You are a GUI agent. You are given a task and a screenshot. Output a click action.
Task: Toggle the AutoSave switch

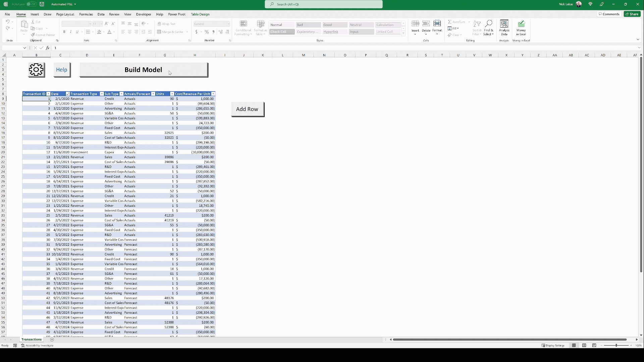pyautogui.click(x=31, y=4)
